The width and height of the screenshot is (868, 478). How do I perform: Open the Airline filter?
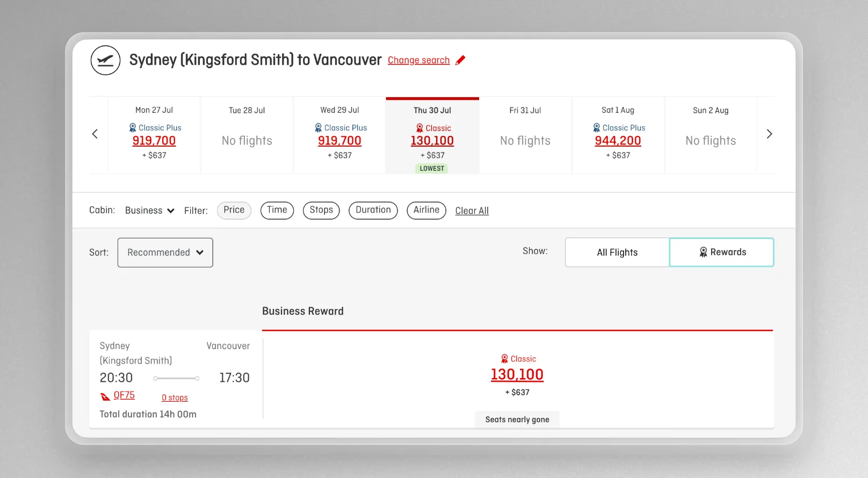(x=426, y=210)
